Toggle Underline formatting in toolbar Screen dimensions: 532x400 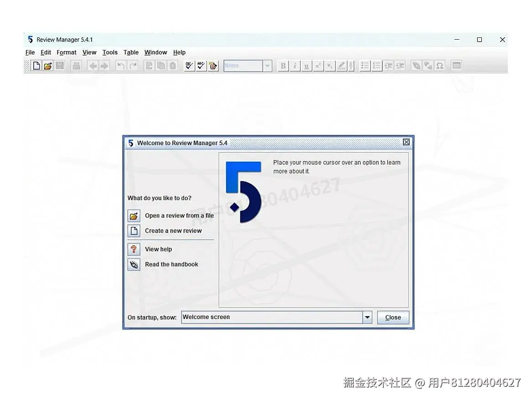tap(306, 66)
